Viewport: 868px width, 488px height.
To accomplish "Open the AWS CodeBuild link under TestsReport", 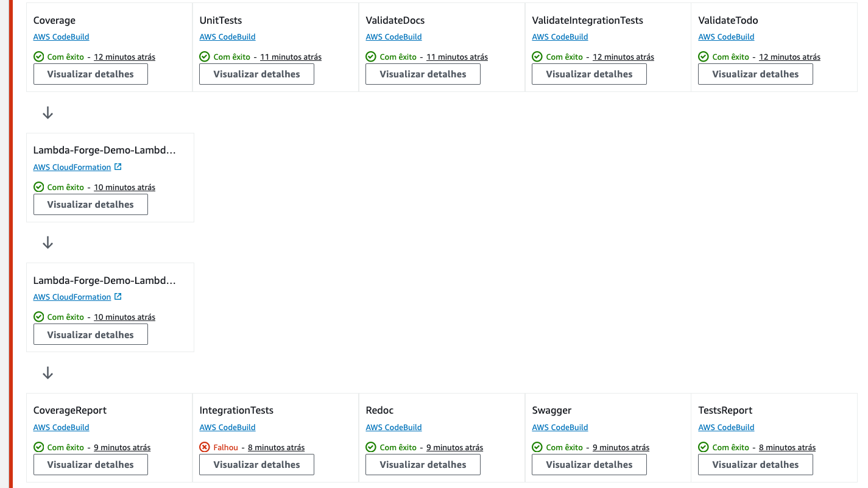I will pos(726,427).
